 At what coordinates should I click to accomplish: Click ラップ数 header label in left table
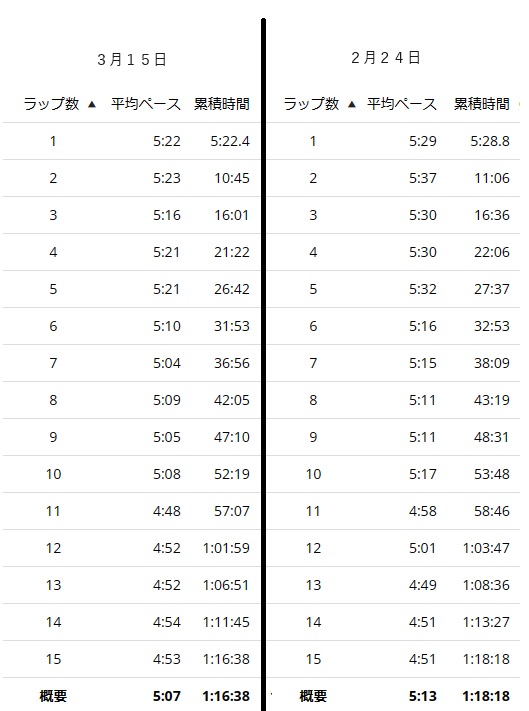(x=51, y=104)
